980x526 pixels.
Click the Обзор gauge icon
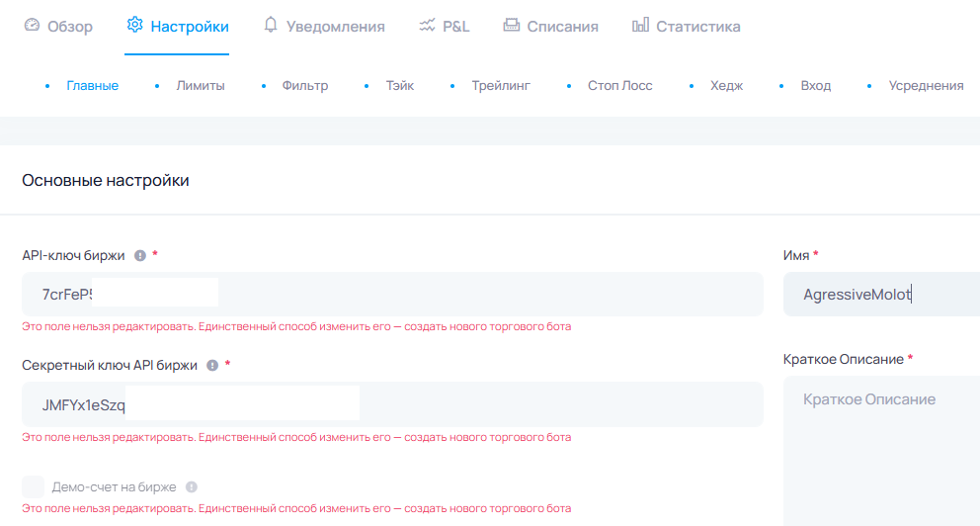click(x=32, y=27)
